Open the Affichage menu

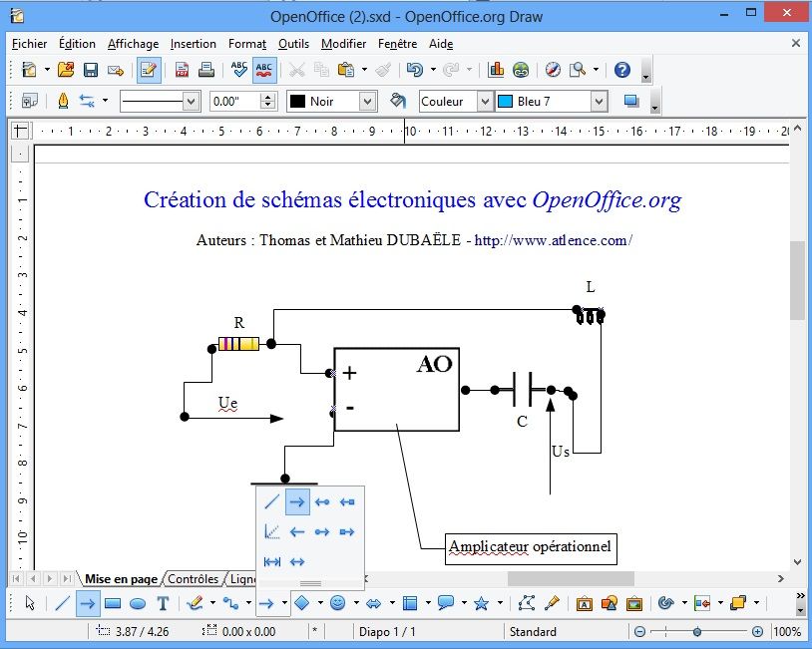133,44
